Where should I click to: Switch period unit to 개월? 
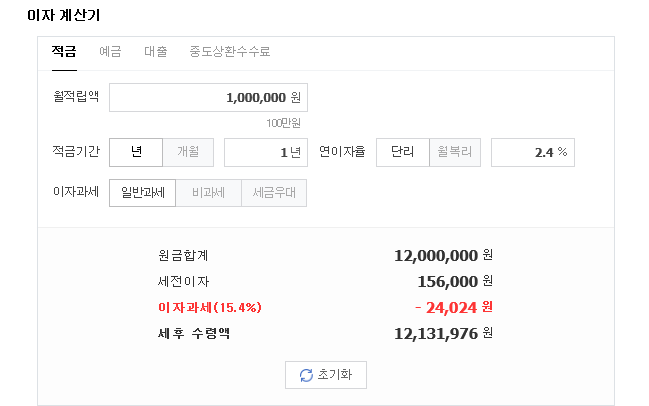(188, 152)
